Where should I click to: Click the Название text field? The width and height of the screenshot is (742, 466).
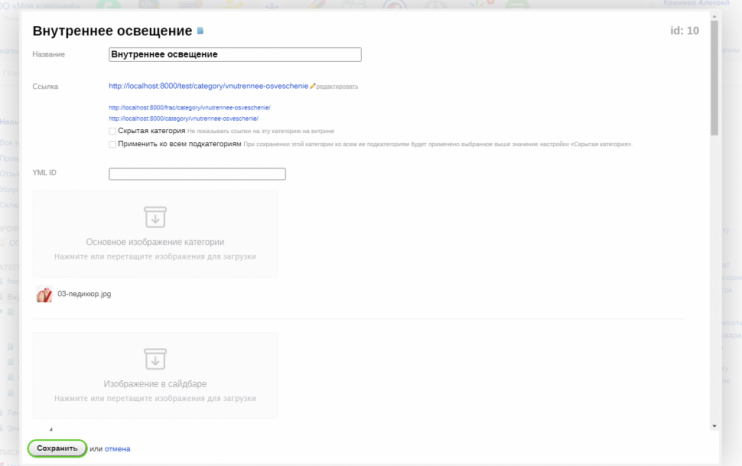click(234, 55)
